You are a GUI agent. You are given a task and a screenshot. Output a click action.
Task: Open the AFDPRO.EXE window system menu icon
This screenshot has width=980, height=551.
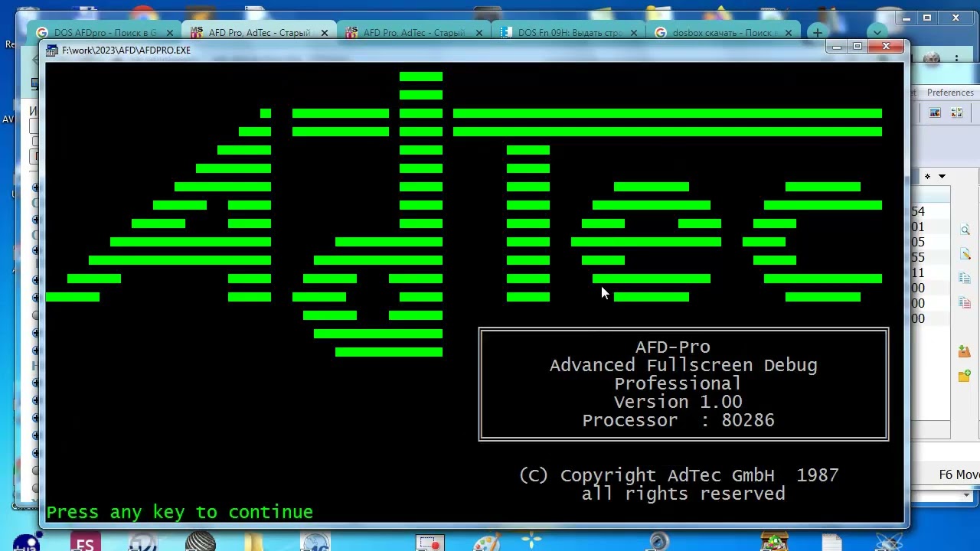pos(52,51)
